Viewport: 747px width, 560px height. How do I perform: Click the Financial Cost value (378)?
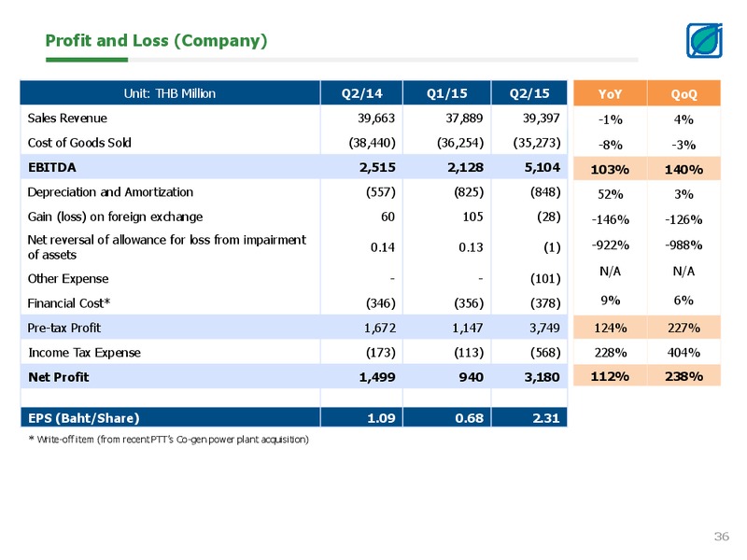point(545,303)
